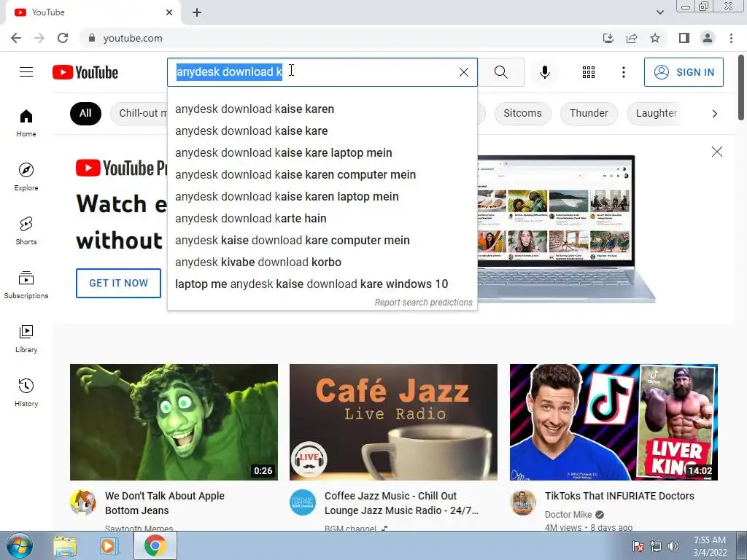
Task: Open the Café Jazz Live Radio thumbnail
Action: tap(393, 422)
